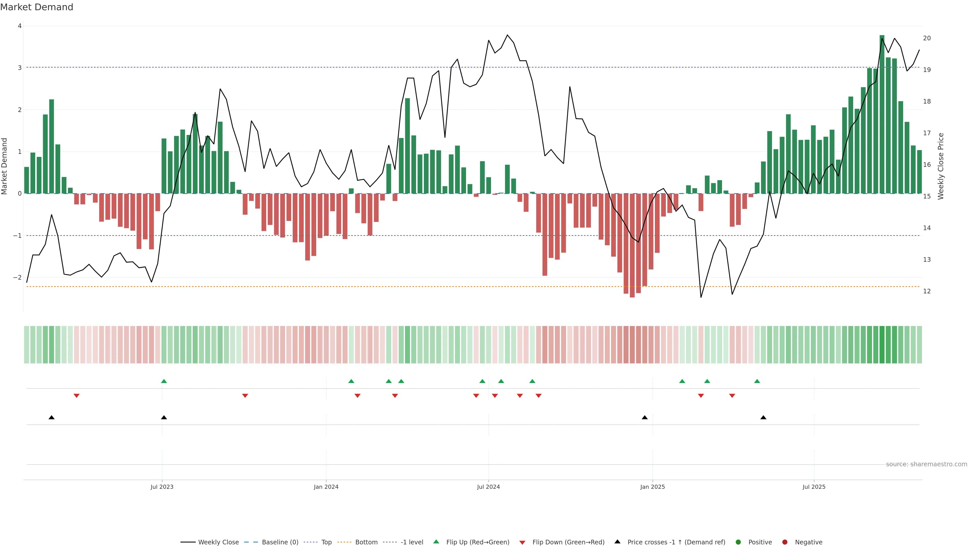Click the Jan 2024 x-axis label

(x=326, y=487)
